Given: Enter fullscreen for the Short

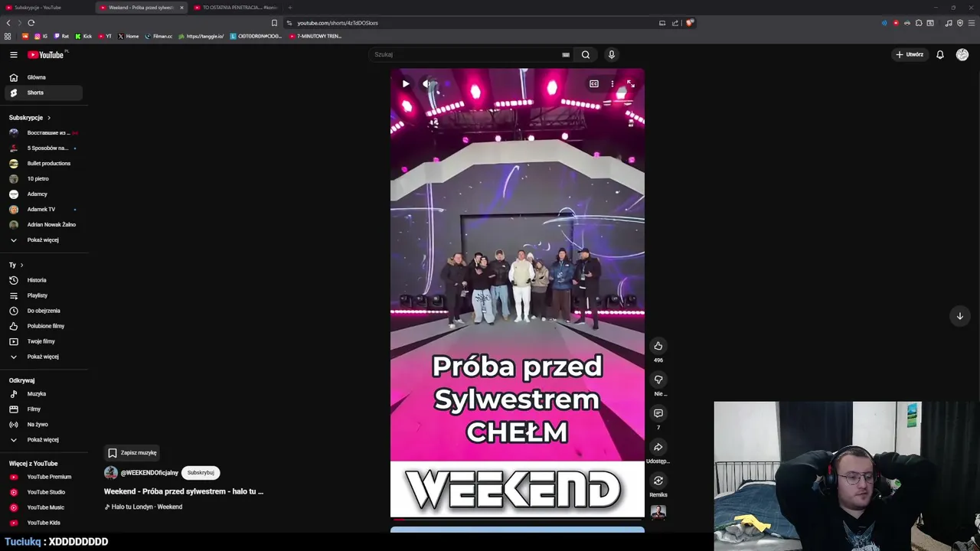Looking at the screenshot, I should pyautogui.click(x=630, y=83).
